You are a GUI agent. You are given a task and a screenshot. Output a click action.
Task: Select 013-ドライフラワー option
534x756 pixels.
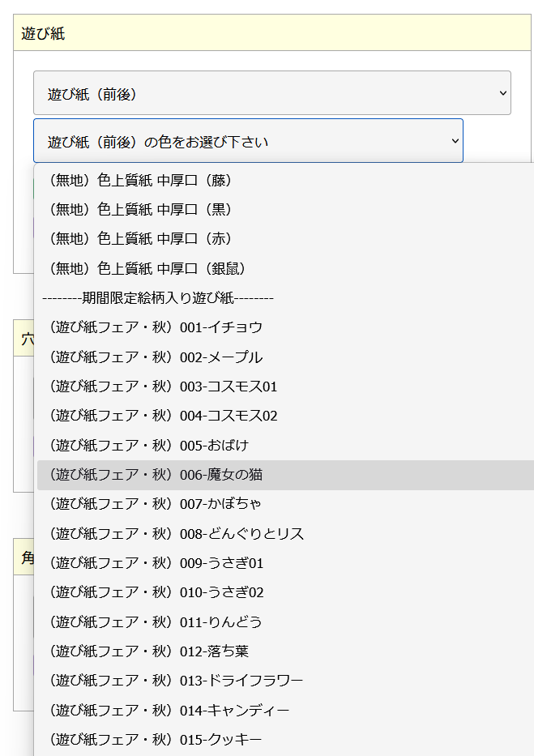(x=176, y=681)
